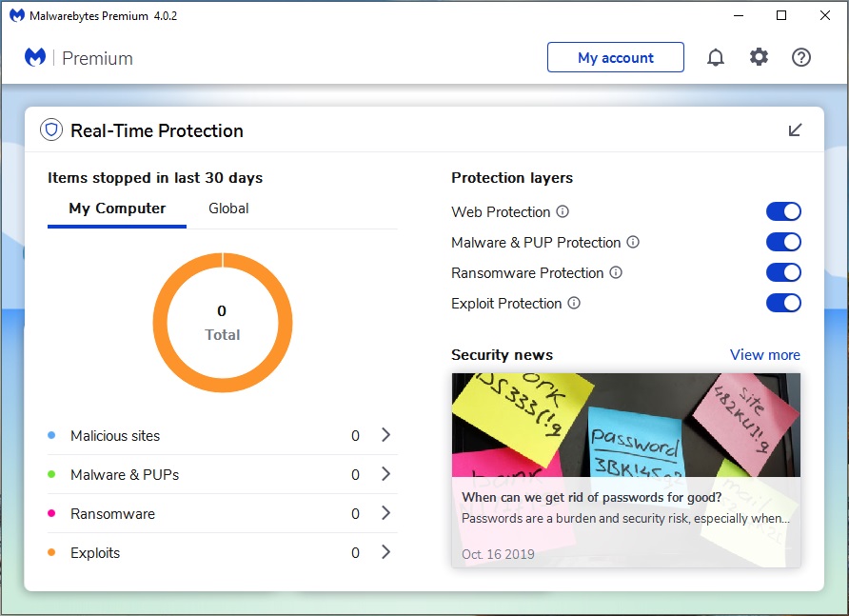The width and height of the screenshot is (849, 616).
Task: Click the Items stopped in last 30 days heading
Action: click(155, 178)
